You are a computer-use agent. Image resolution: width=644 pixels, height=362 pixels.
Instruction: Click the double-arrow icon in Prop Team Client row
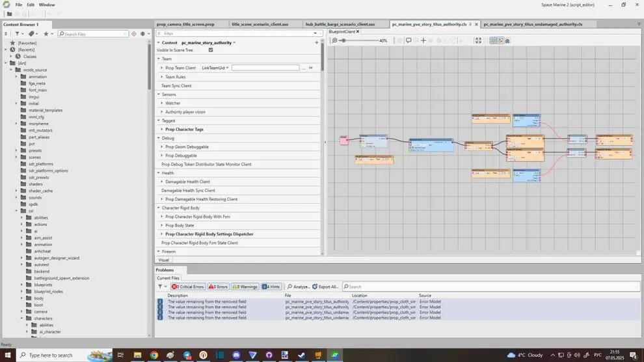click(311, 68)
